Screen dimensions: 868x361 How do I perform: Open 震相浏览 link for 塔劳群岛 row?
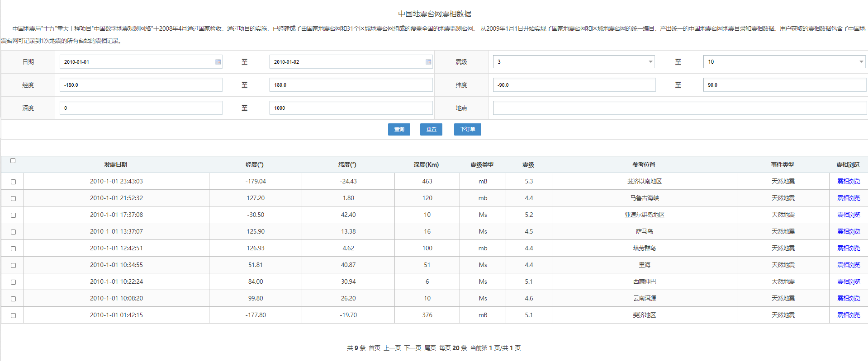coord(849,248)
